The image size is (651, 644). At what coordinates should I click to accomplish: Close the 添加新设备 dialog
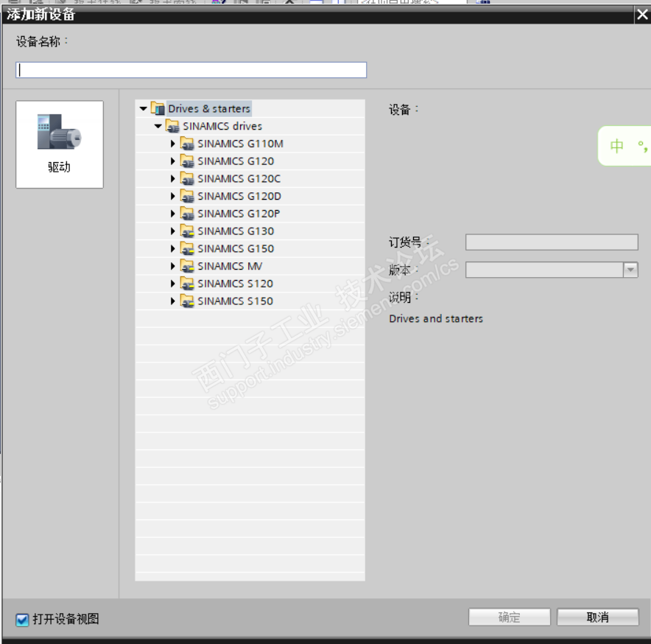(x=642, y=15)
